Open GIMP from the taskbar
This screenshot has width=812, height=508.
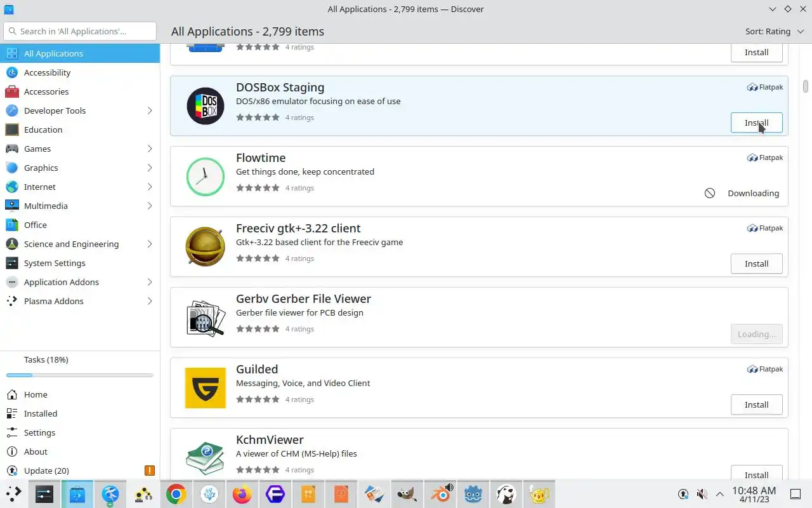click(x=407, y=493)
